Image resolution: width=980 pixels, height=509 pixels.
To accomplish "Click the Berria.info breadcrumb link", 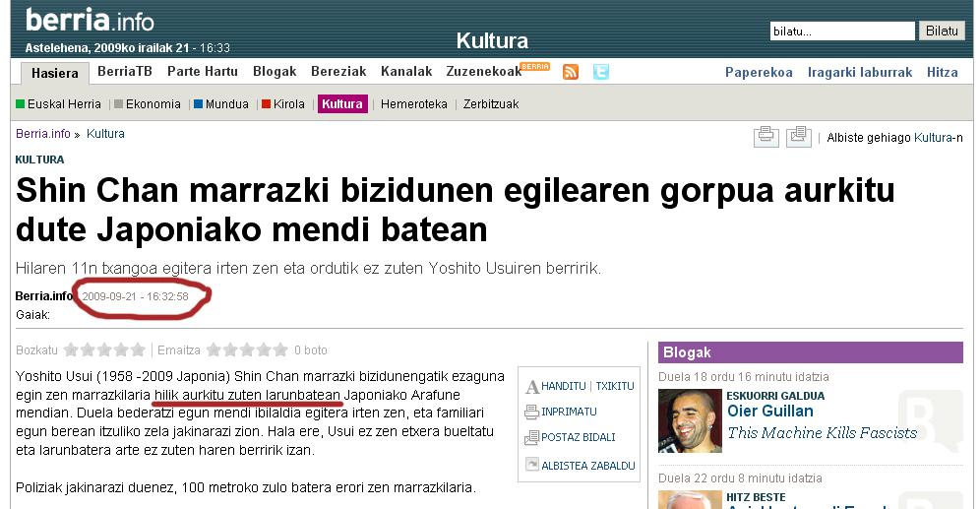I will pyautogui.click(x=43, y=134).
